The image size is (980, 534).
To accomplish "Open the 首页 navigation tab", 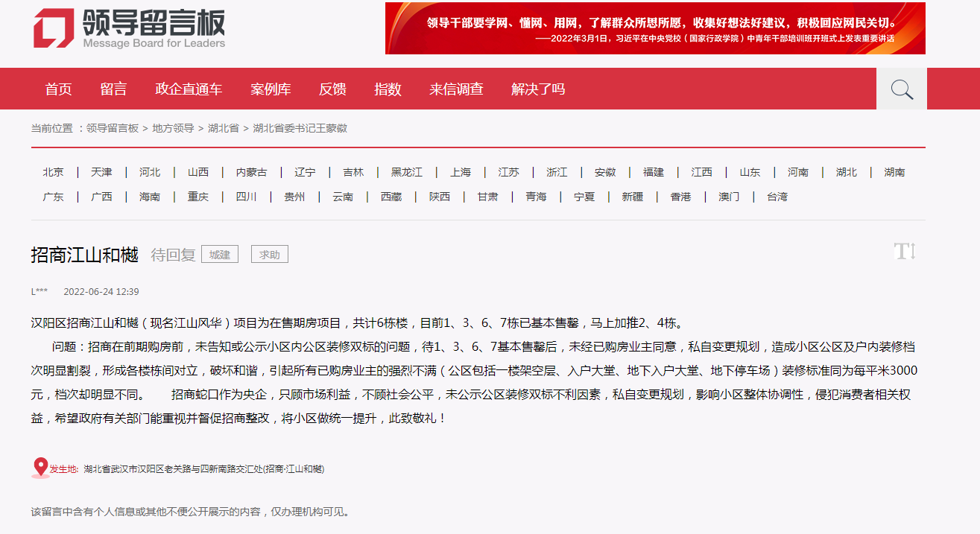I will pos(58,89).
